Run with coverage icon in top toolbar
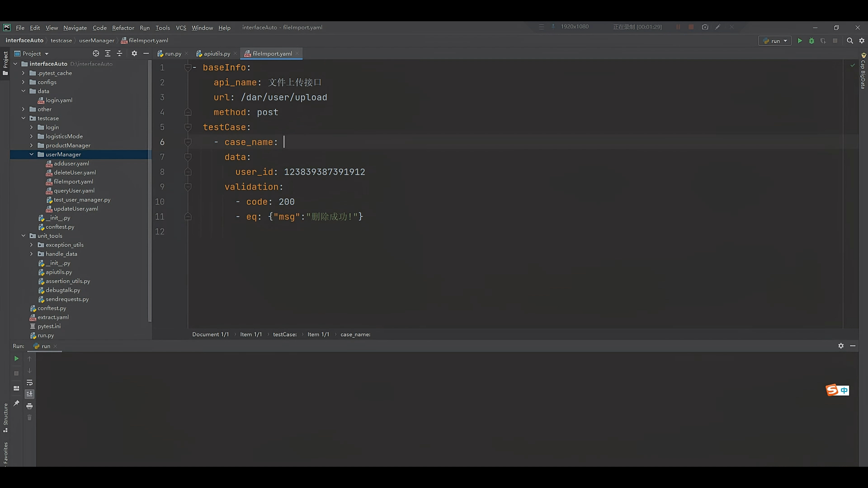This screenshot has width=868, height=488. click(823, 41)
